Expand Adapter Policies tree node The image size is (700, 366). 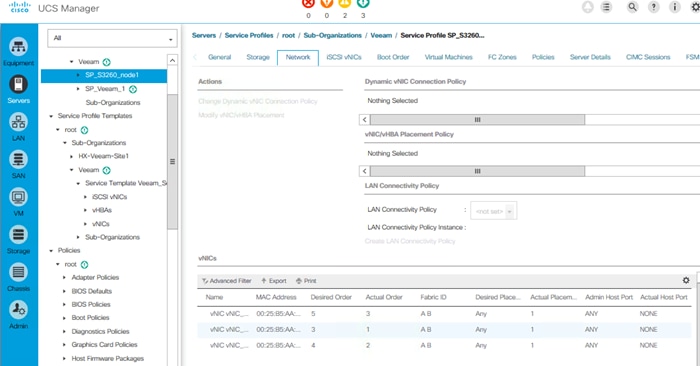click(x=65, y=278)
